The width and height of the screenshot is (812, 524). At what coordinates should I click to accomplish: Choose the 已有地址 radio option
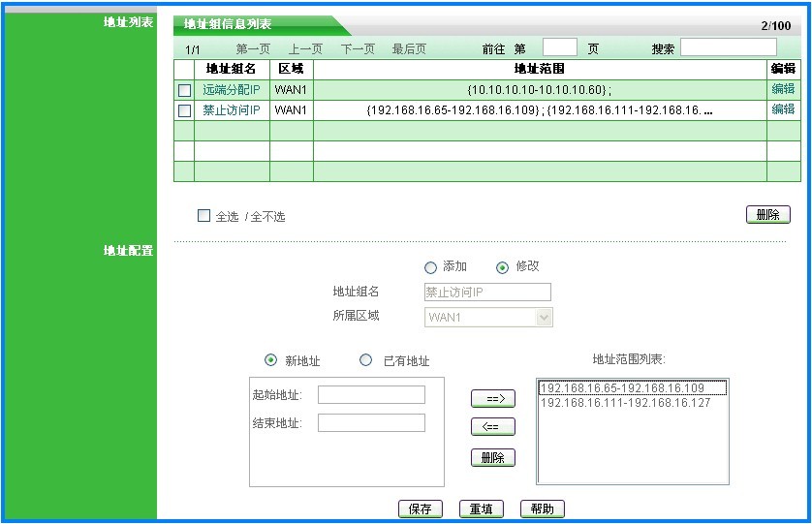pos(365,360)
